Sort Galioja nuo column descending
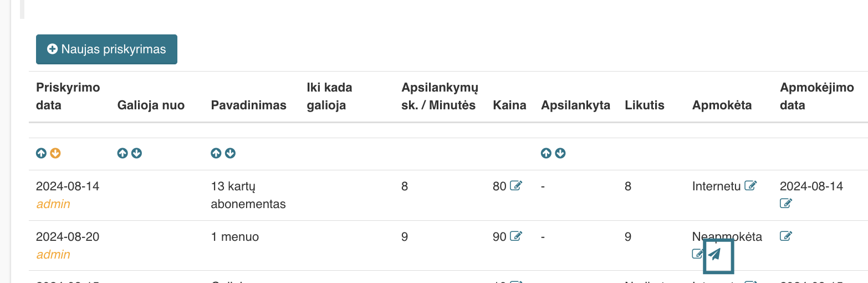Screen dimensions: 868x283 pyautogui.click(x=137, y=153)
